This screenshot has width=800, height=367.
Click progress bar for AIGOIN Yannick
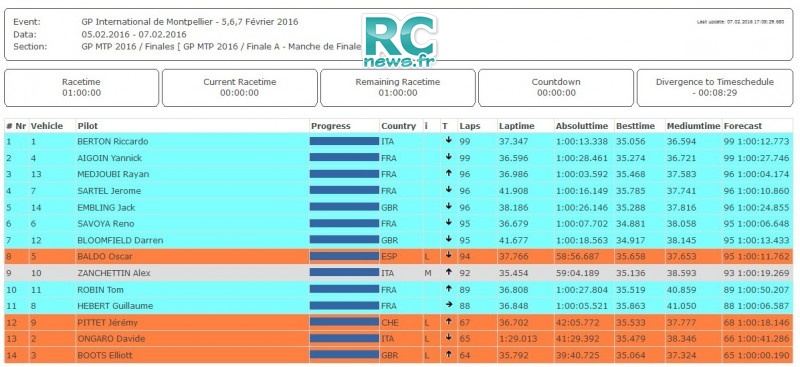[x=344, y=157]
